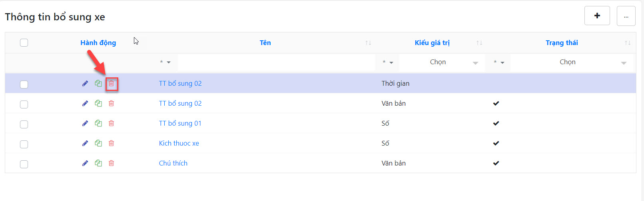This screenshot has height=201, width=644.
Task: Click the Tên filter text field
Action: pyautogui.click(x=276, y=62)
